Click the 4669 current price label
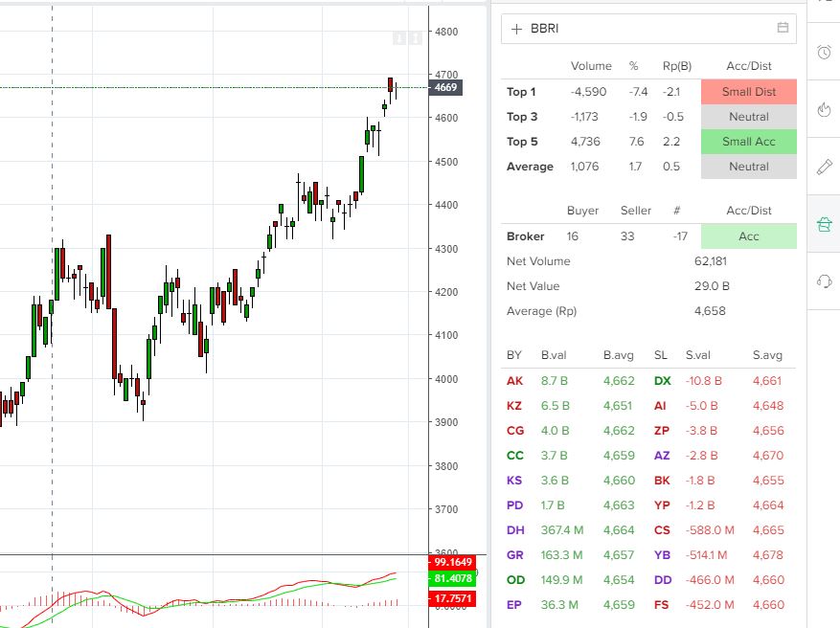 point(445,87)
